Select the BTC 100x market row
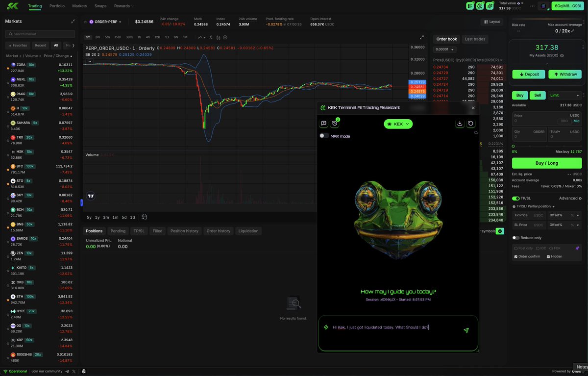This screenshot has height=376, width=588. click(x=40, y=169)
